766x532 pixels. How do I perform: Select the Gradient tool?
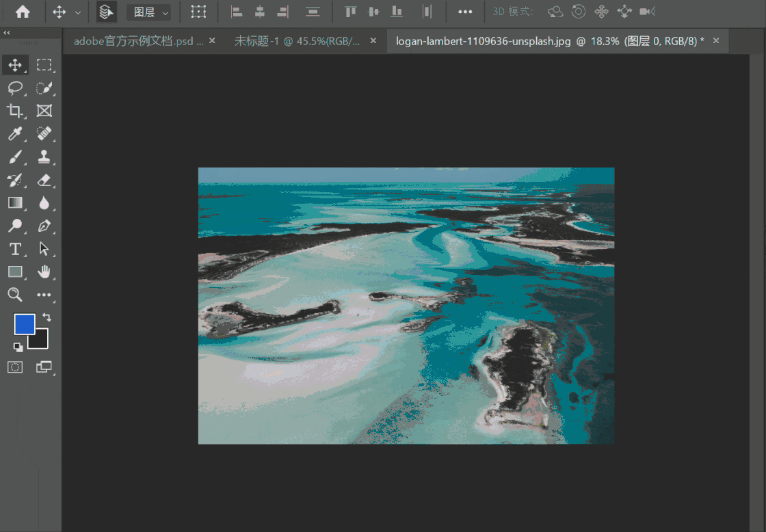click(15, 202)
